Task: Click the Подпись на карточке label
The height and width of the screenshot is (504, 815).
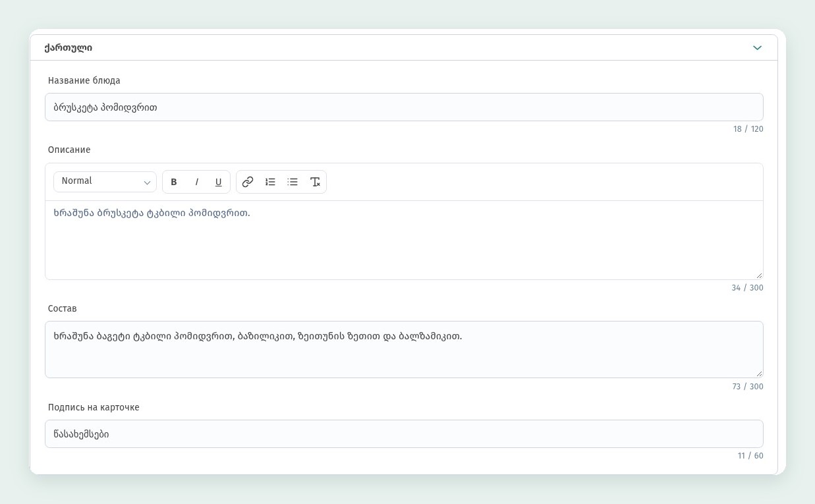Action: coord(94,407)
